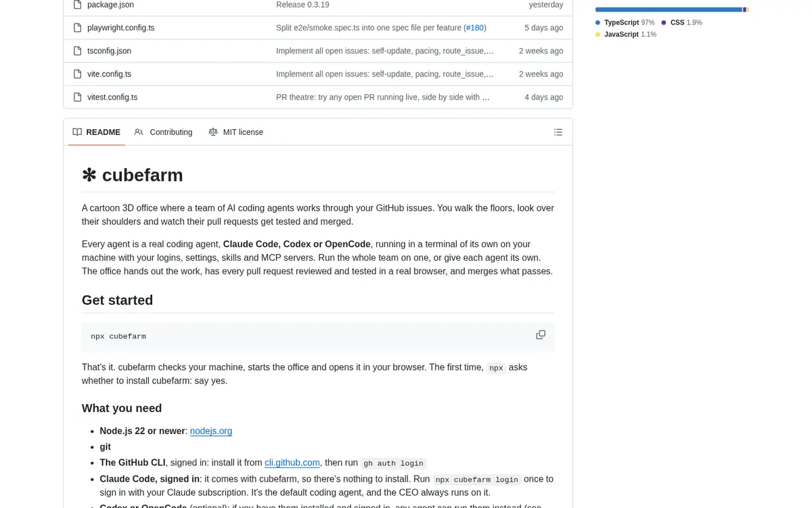The width and height of the screenshot is (812, 508).
Task: Click the '5 days ago' timestamp
Action: [x=544, y=28]
